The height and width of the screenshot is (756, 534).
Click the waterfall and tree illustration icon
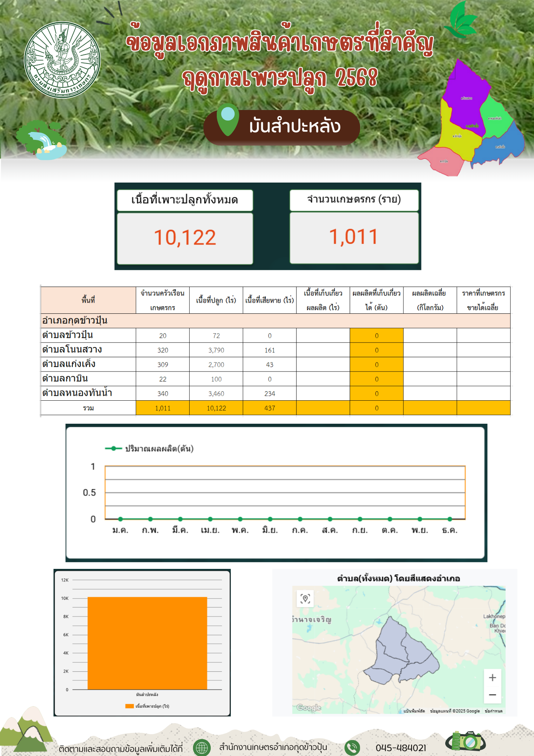click(42, 140)
